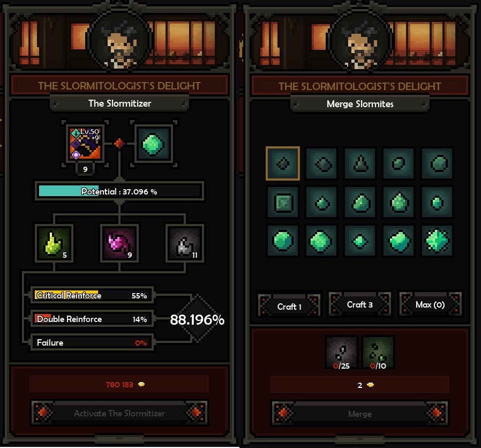Click the Craft 1 button
The image size is (481, 448).
click(x=290, y=306)
